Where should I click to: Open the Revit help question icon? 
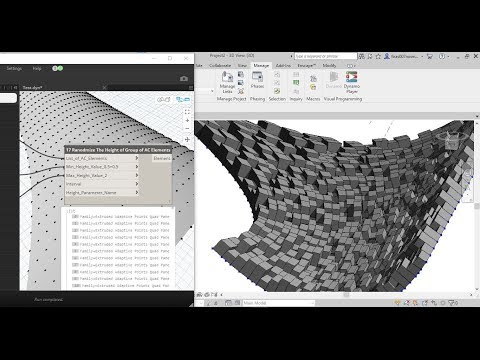pos(442,56)
